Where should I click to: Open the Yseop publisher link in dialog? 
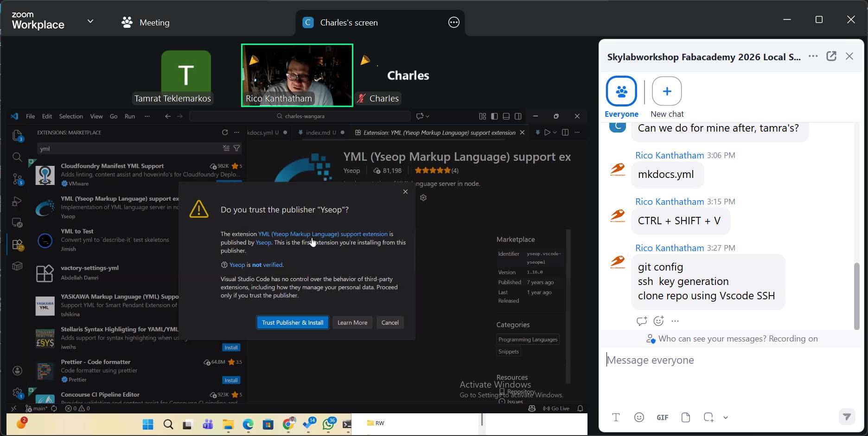point(263,242)
